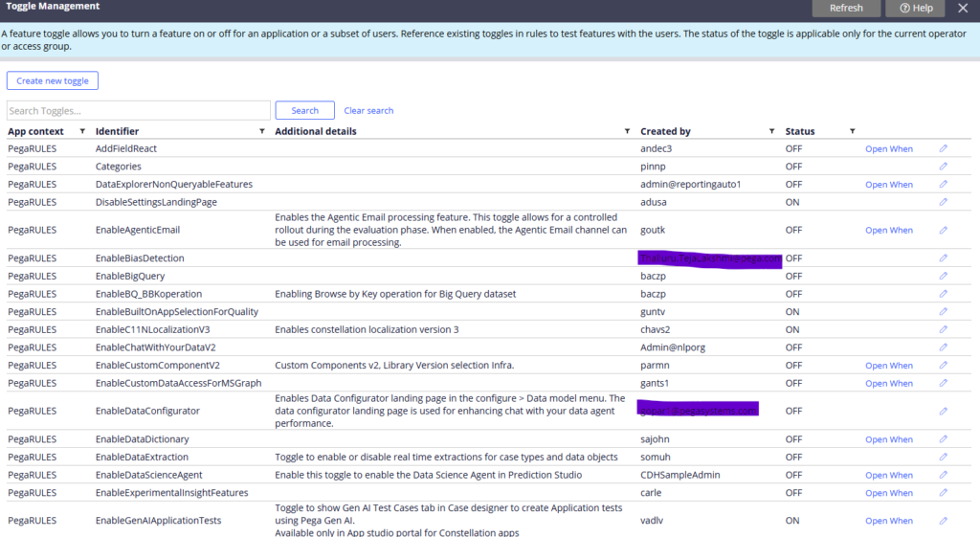
Task: Open the Additional details column filter
Action: [x=627, y=131]
